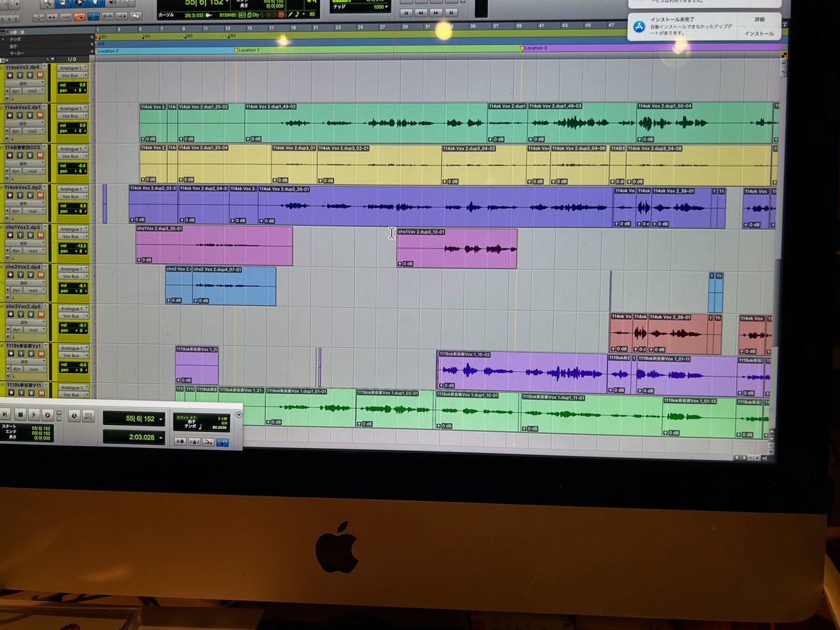Mute the 114okVox2.dp1 track

(40, 115)
